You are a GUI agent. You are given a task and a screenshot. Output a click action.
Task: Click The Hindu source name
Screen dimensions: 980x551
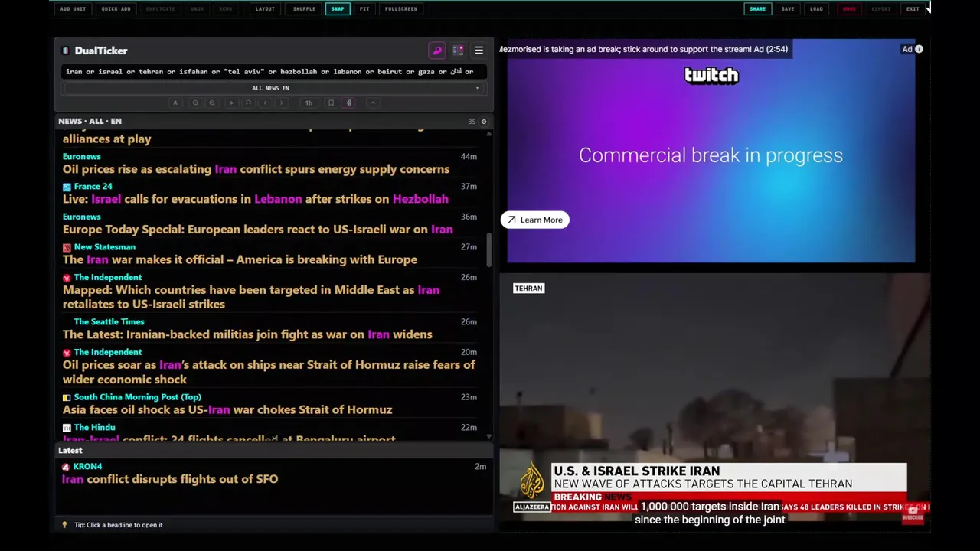point(94,428)
